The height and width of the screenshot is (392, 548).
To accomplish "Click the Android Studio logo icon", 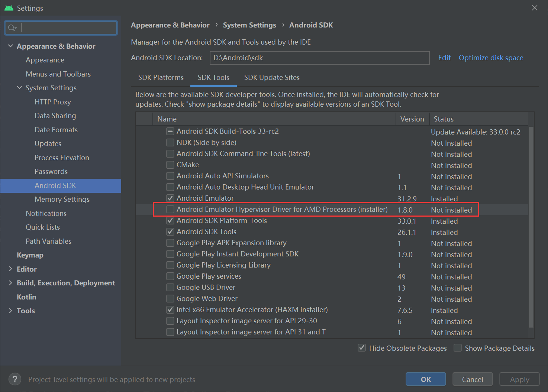I will tap(9, 8).
